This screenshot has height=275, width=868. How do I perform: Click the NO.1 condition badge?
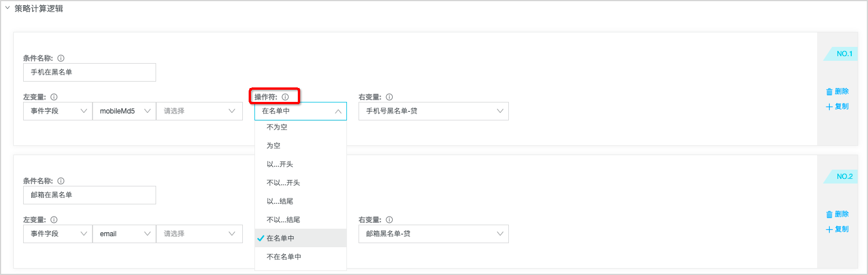tap(841, 54)
